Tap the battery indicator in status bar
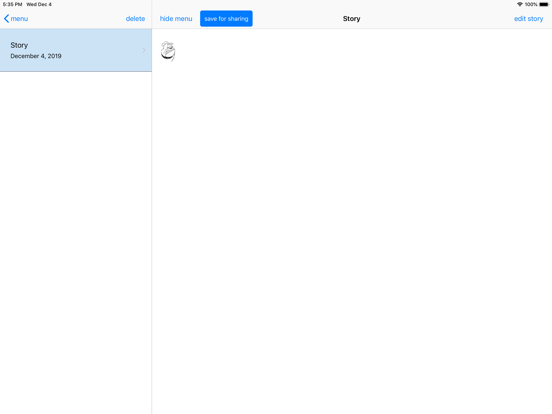The height and width of the screenshot is (414, 552). [544, 4]
